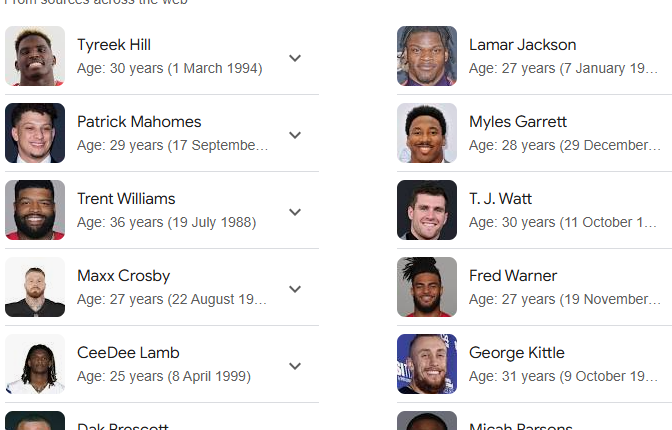Click the George Kittle name link
672x430 pixels.
[x=517, y=353]
